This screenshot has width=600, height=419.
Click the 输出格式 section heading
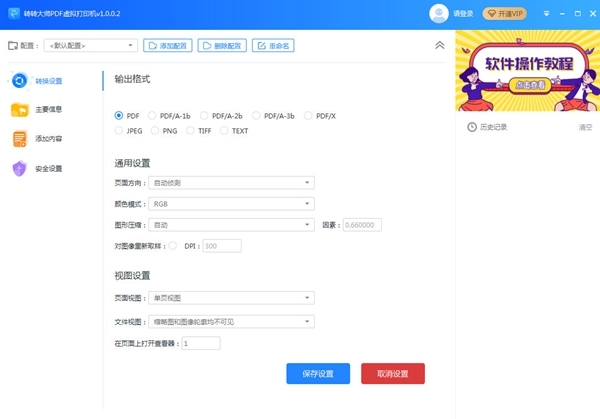132,79
